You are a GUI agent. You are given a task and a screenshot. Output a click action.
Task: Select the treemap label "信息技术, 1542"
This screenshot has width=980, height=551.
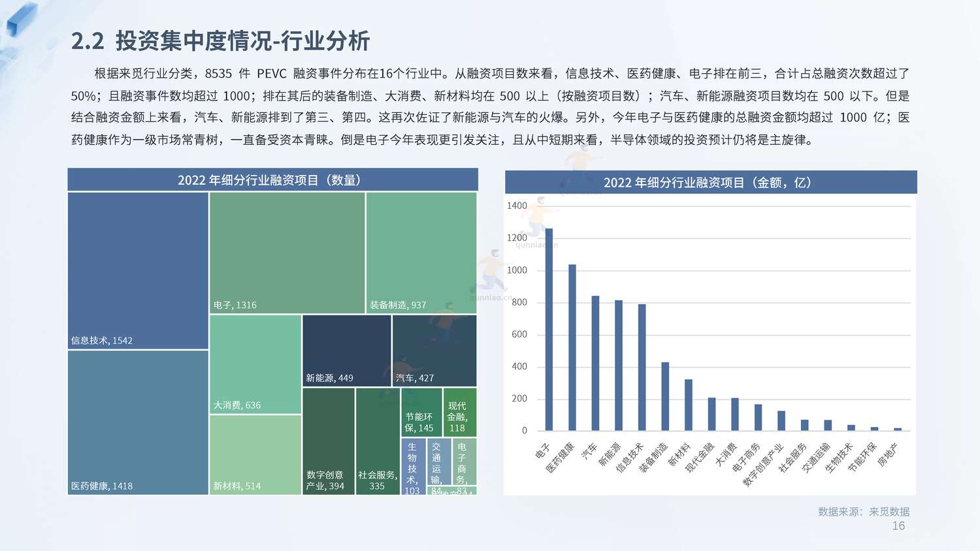(x=102, y=340)
